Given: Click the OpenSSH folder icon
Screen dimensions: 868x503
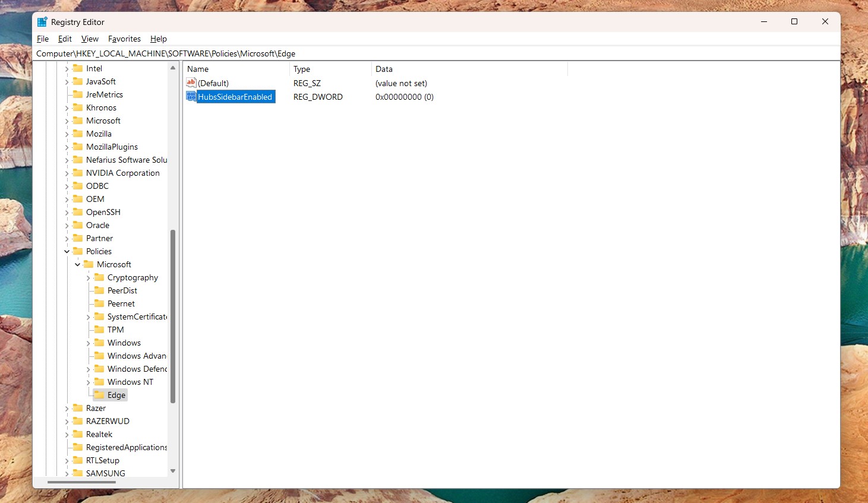Looking at the screenshot, I should point(78,212).
